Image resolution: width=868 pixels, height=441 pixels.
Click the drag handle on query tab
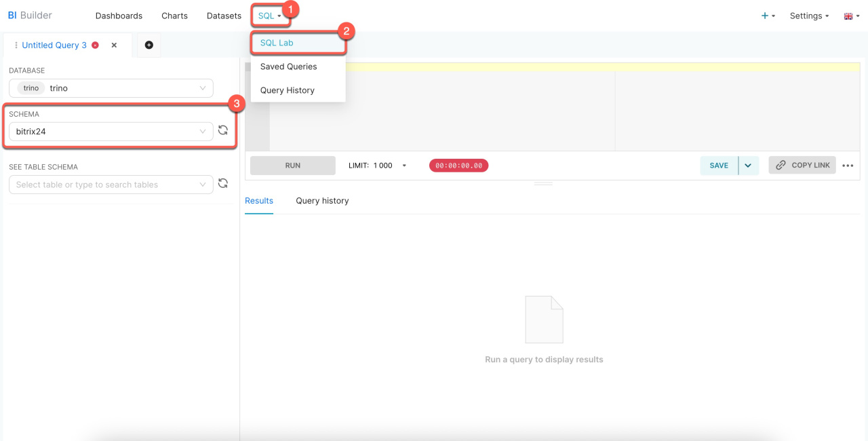tap(16, 45)
